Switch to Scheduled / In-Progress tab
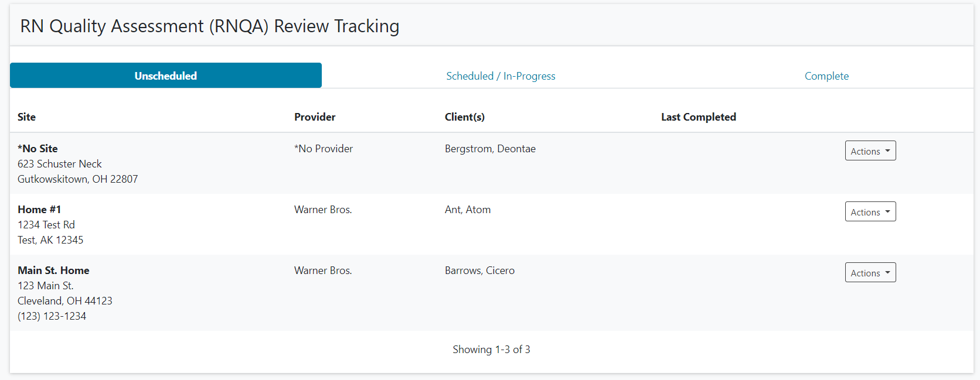The height and width of the screenshot is (380, 980). 501,76
